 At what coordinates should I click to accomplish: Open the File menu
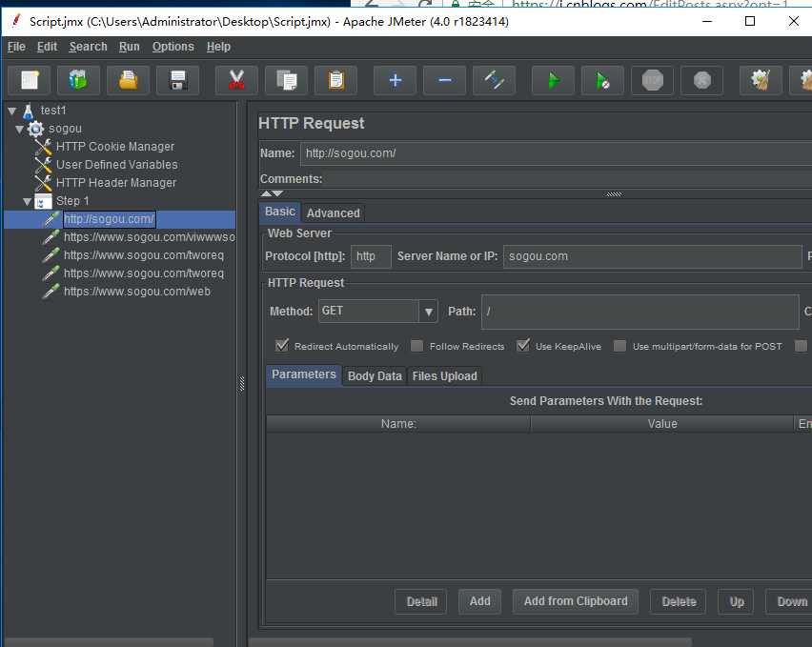click(16, 47)
